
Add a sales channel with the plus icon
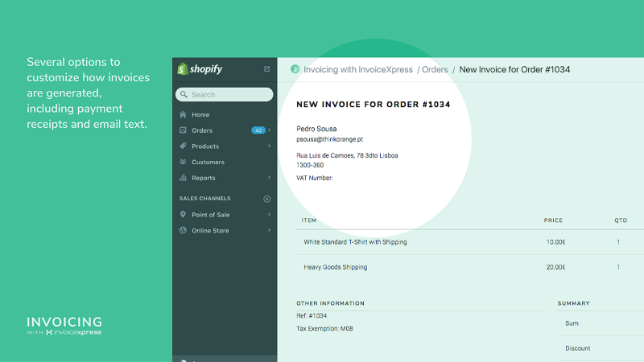click(267, 199)
